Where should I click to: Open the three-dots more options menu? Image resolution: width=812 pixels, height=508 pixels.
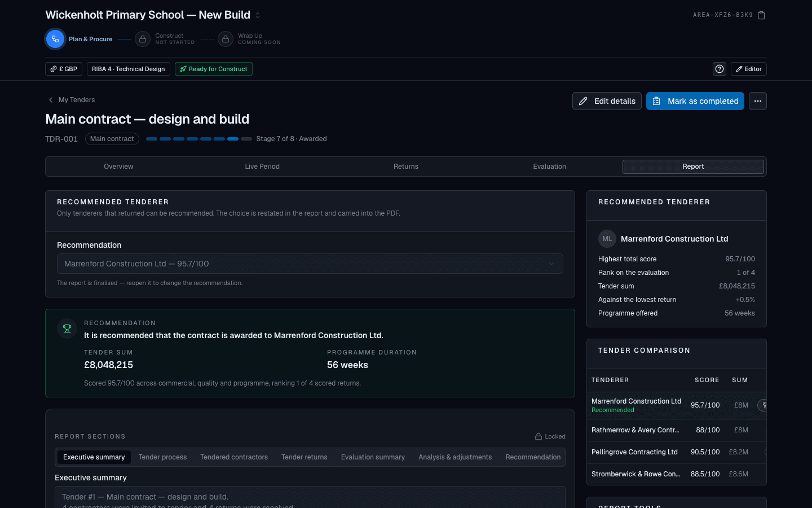(x=758, y=101)
